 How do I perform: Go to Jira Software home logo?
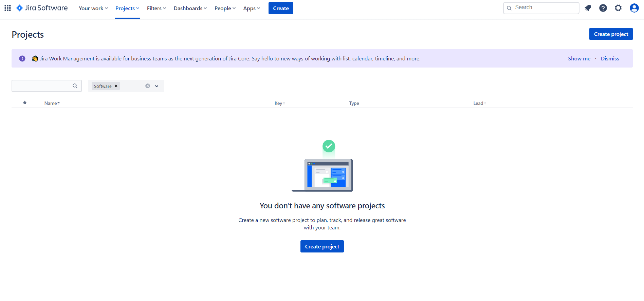(42, 8)
